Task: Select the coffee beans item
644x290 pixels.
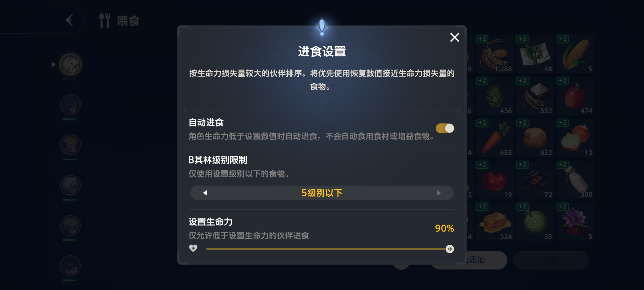Action: pyautogui.click(x=535, y=180)
